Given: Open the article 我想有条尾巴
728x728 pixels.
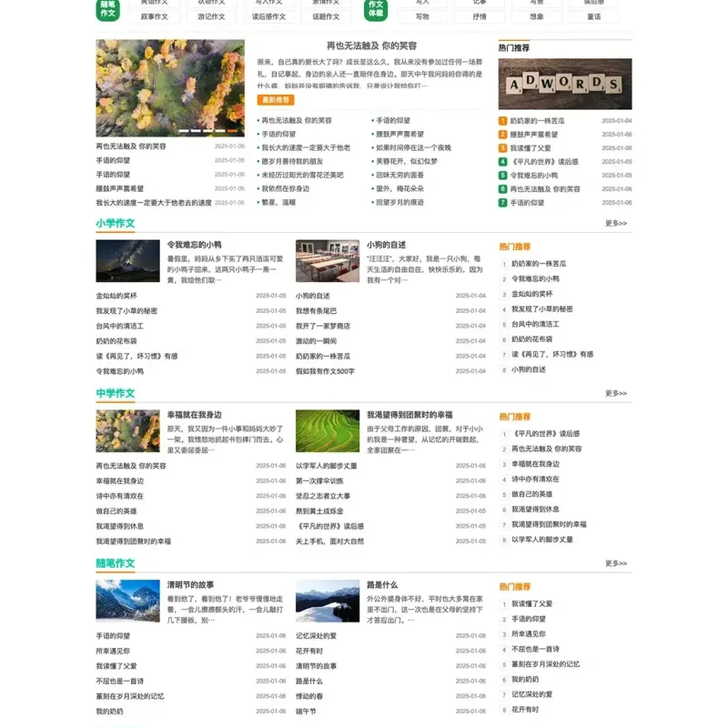Looking at the screenshot, I should coord(316,310).
